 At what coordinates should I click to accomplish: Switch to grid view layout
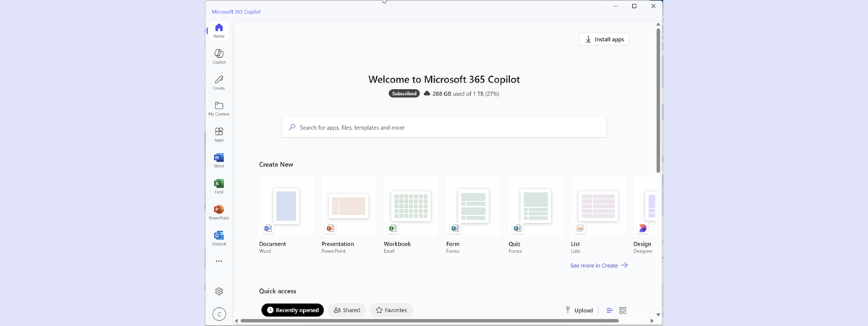click(623, 310)
